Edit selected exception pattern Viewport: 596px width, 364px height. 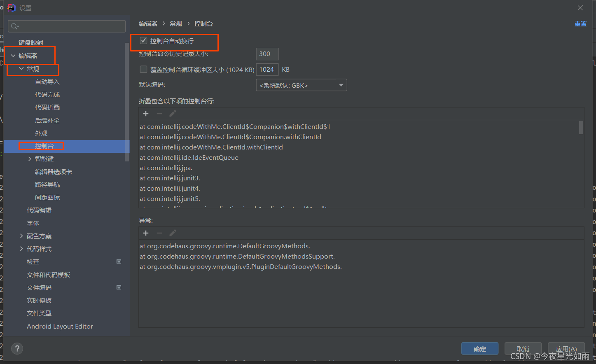tap(173, 233)
